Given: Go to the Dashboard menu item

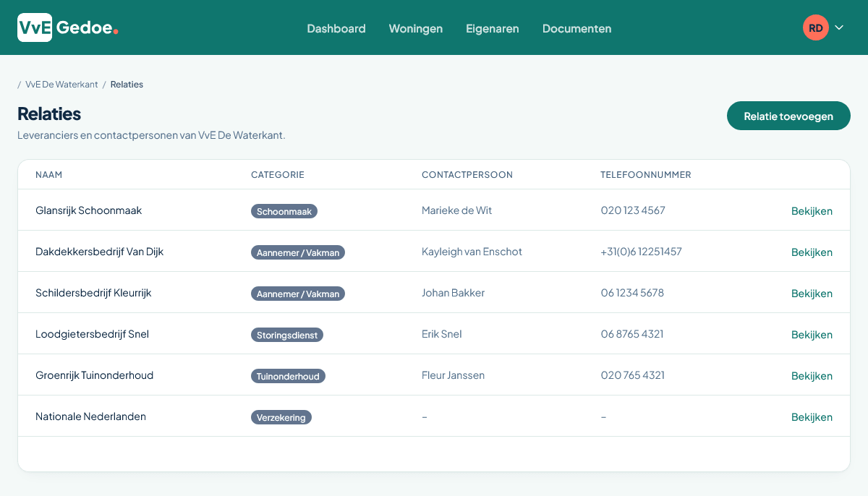Looking at the screenshot, I should pos(336,29).
